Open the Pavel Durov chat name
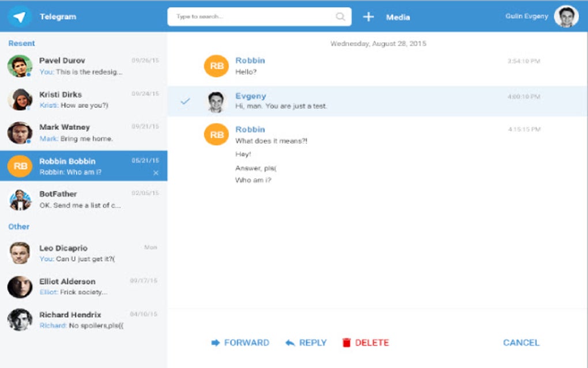588x368 pixels. click(62, 61)
